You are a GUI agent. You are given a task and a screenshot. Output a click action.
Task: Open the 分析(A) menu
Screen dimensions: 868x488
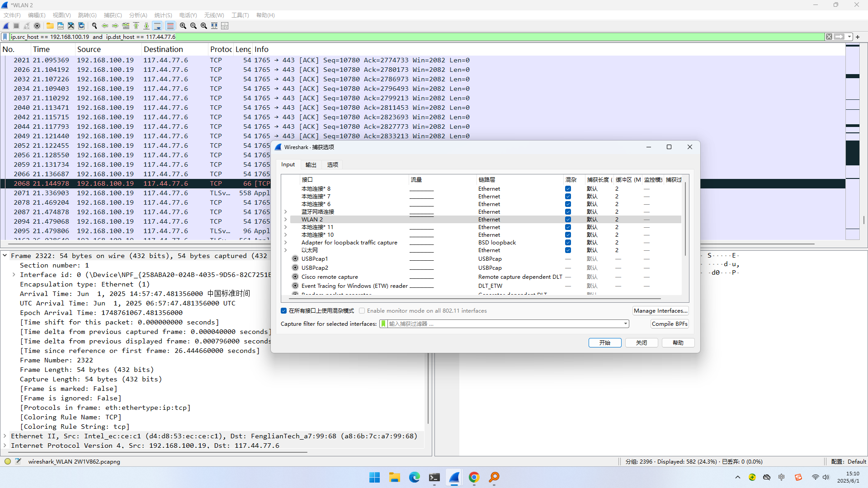click(x=138, y=15)
